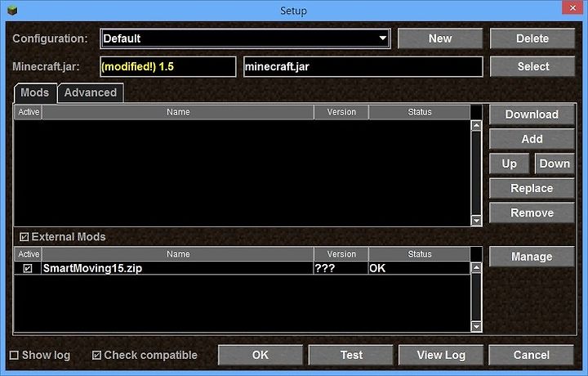
Task: Toggle the External Mods checkbox
Action: pos(24,237)
